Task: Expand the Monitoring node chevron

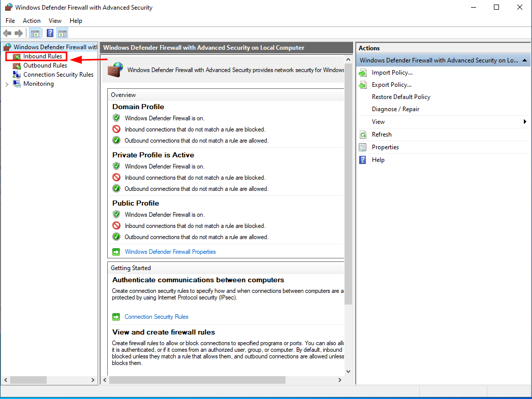Action: click(x=7, y=84)
